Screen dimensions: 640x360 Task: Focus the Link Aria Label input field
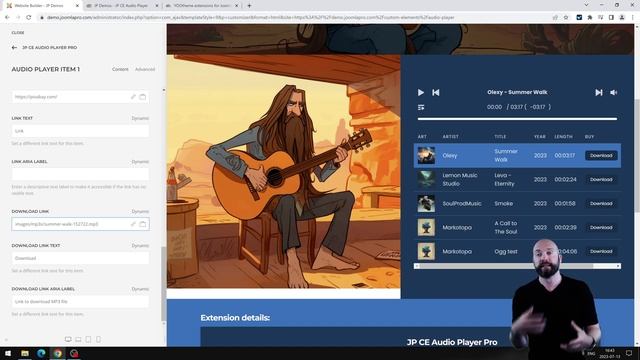pyautogui.click(x=80, y=174)
